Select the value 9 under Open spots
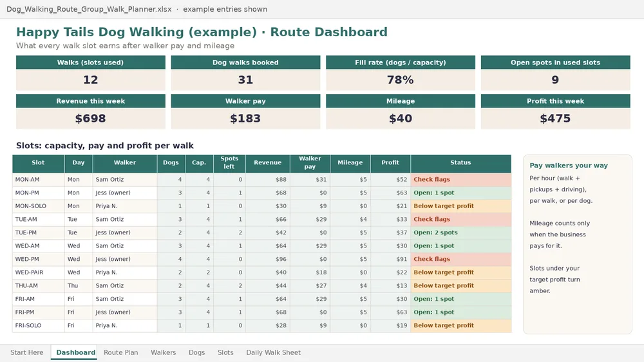The width and height of the screenshot is (644, 362). coord(555,80)
